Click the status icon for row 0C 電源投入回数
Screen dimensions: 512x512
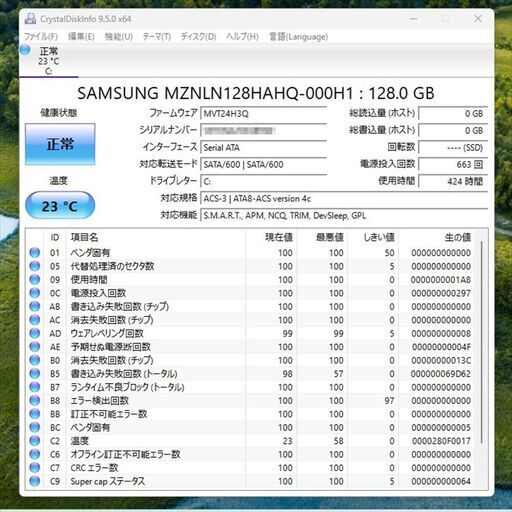pos(35,293)
